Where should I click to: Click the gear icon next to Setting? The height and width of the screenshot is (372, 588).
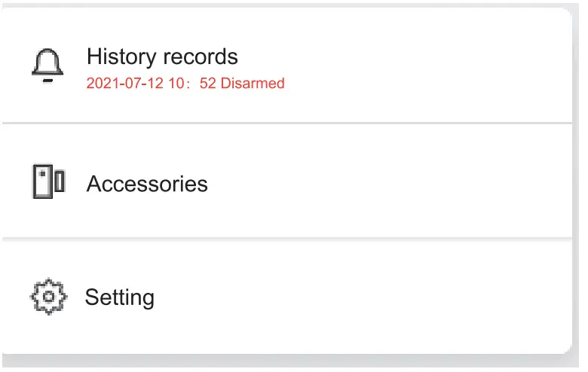49,297
